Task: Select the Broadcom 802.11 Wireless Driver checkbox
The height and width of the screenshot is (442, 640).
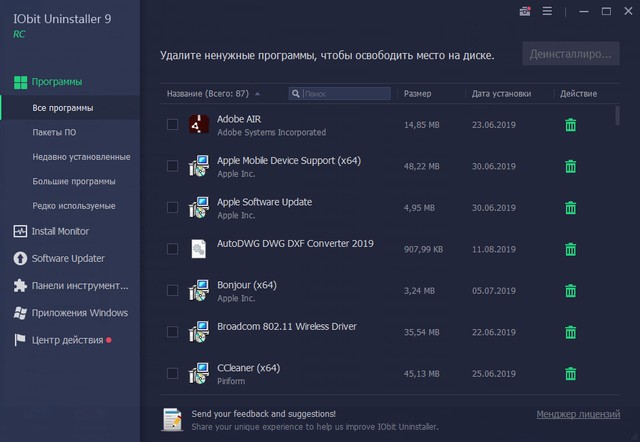Action: pyautogui.click(x=173, y=332)
